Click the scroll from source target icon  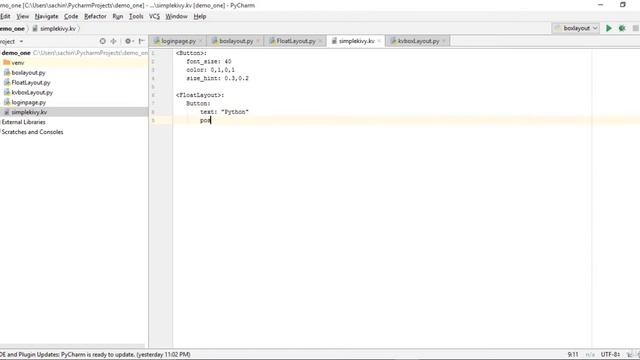click(102, 41)
